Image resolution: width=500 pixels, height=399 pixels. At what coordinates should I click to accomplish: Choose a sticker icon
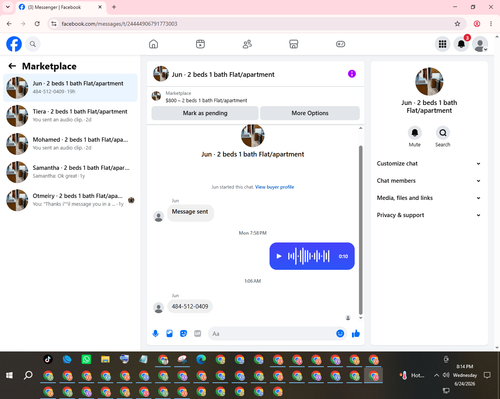[x=183, y=333]
